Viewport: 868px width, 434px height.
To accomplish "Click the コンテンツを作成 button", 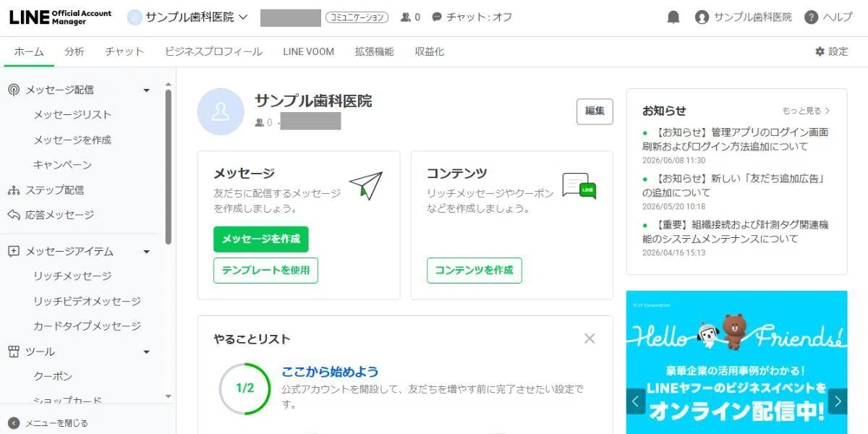I will (475, 271).
